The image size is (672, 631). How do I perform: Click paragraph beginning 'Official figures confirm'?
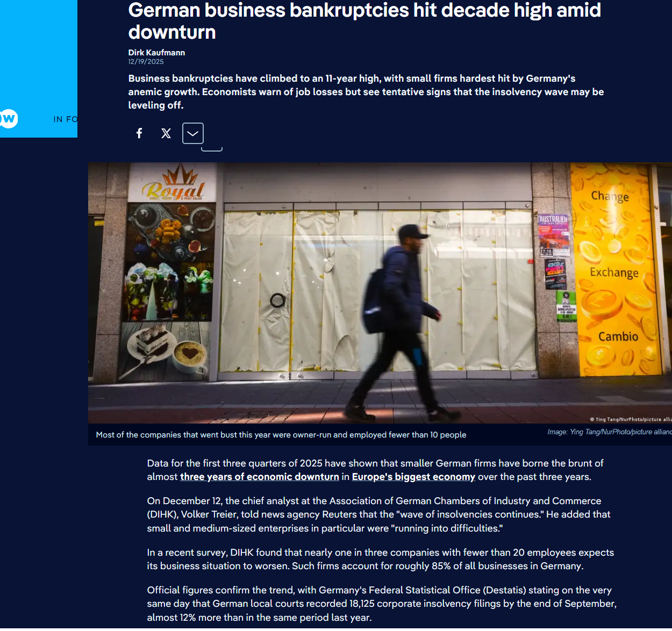(382, 604)
